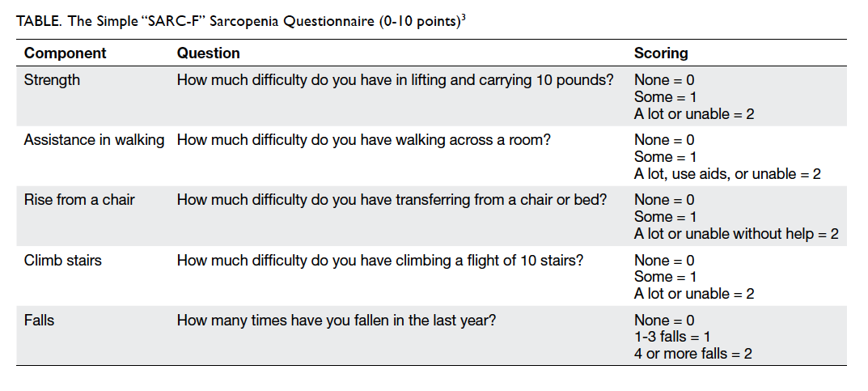This screenshot has width=868, height=391.
Task: Click the walking across a room question
Action: pos(364,140)
